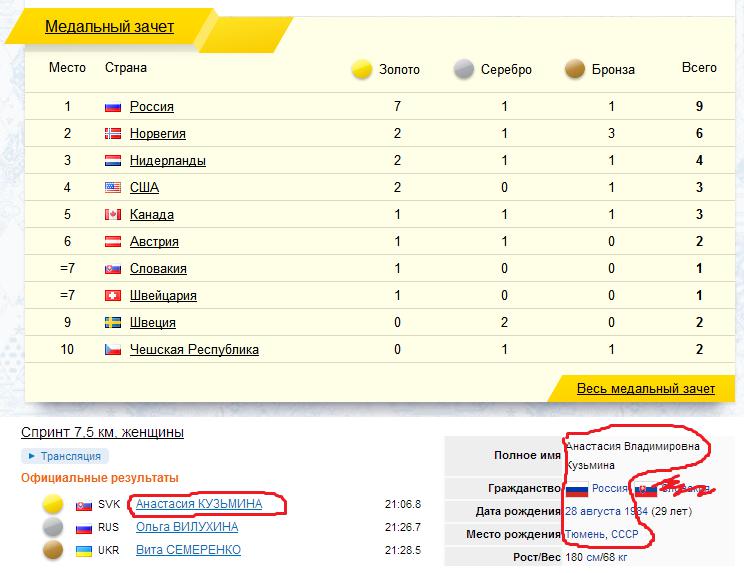744x573 pixels.
Task: Click Vilukhina's time 21:26.7
Action: click(403, 527)
